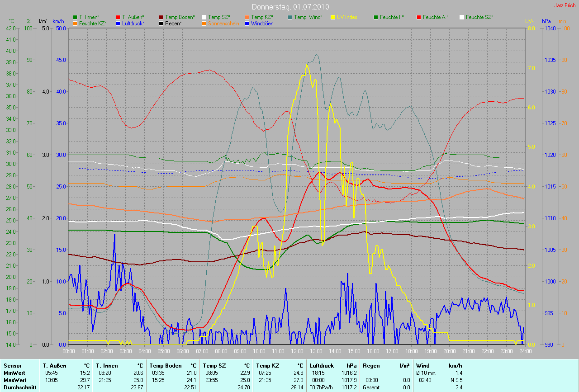Select the Luftdruck column header in table

(x=322, y=365)
